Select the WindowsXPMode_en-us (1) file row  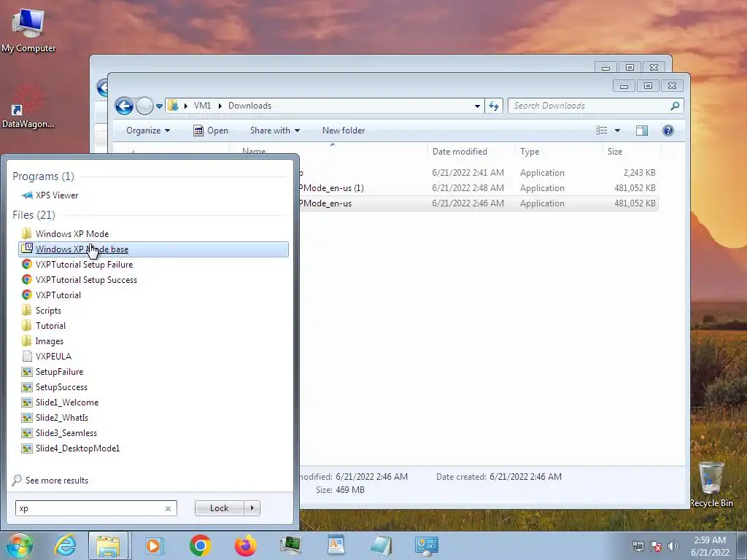coord(479,188)
